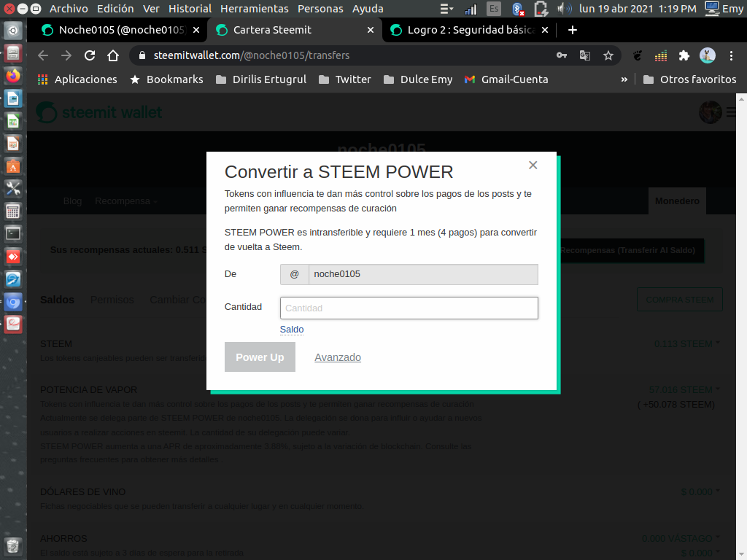Go back in browser history
This screenshot has width=747, height=560.
click(x=43, y=55)
